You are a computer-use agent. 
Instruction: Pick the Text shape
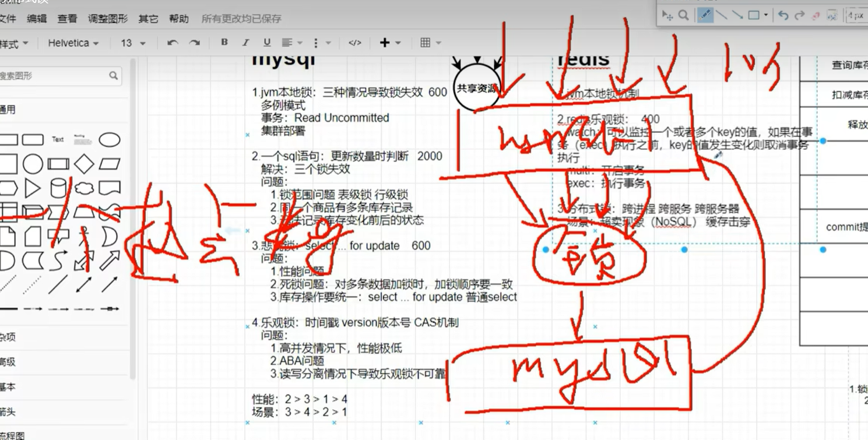tap(58, 139)
